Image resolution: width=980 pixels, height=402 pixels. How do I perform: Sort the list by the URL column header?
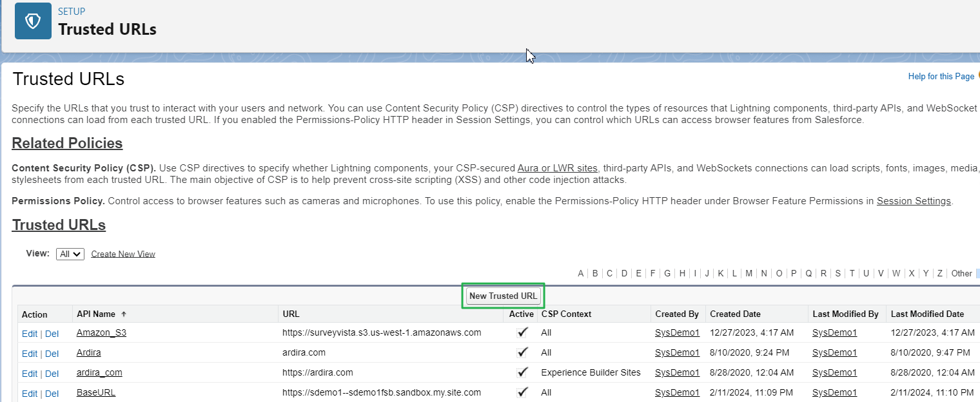(291, 314)
